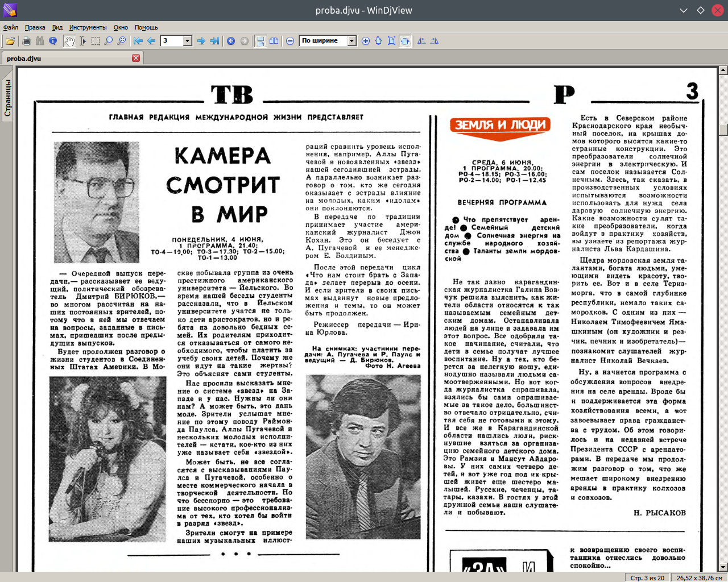The width and height of the screenshot is (728, 582).
Task: Show document info with the blue 'i' icon
Action: coord(53,41)
